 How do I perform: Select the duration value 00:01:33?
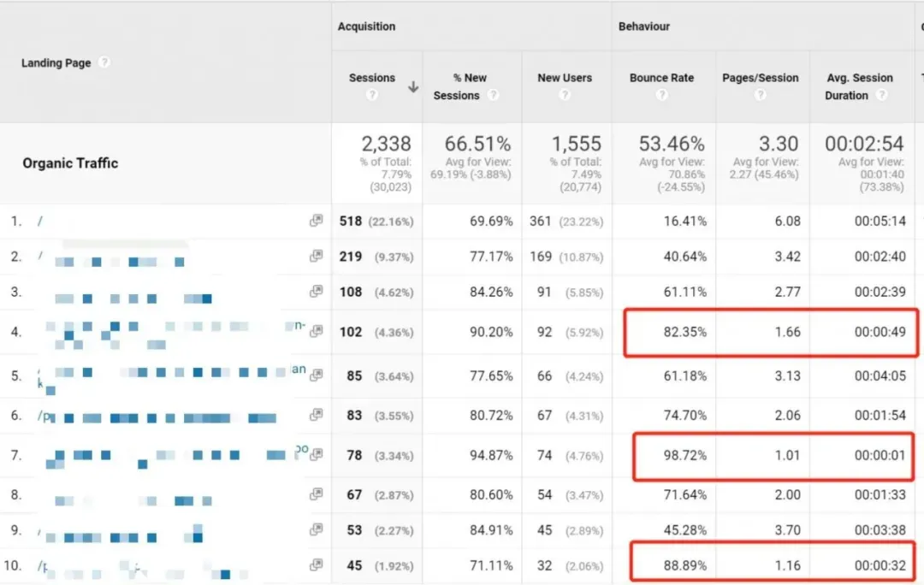click(x=880, y=494)
